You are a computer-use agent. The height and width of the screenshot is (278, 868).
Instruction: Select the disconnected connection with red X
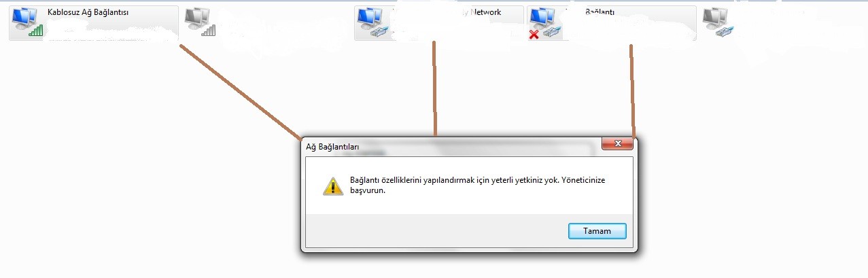click(546, 24)
